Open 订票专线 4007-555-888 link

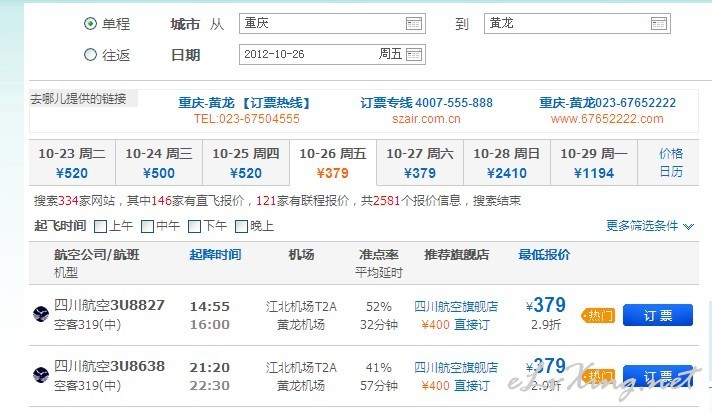coord(426,103)
